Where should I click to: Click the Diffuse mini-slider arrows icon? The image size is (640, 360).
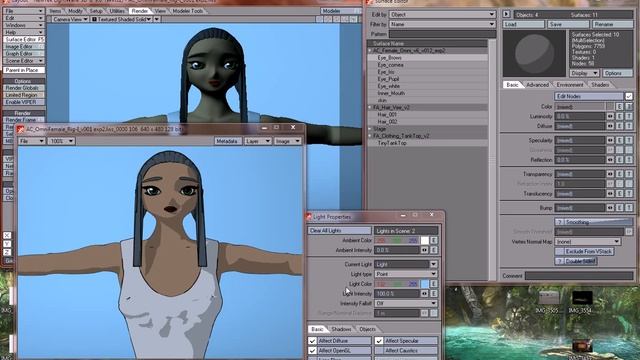(610, 126)
